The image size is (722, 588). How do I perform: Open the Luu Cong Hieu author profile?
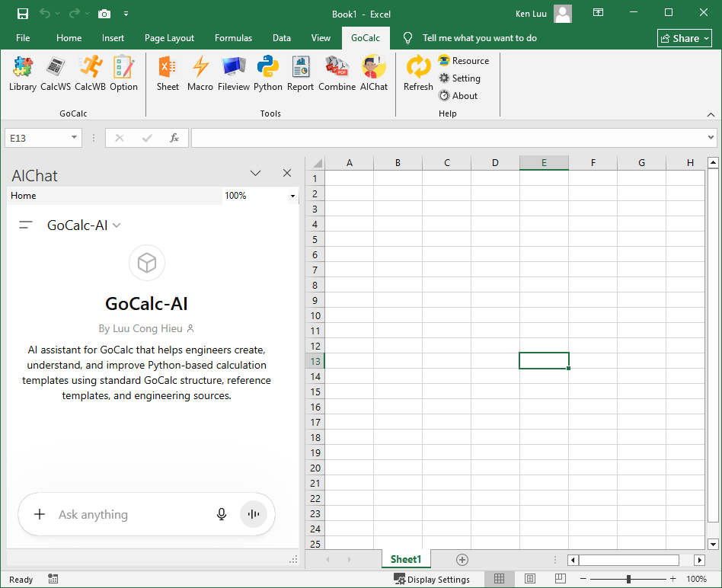146,328
